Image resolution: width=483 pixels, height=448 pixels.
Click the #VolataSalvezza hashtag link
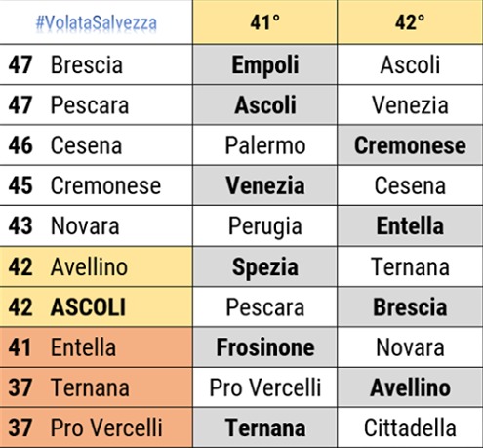coord(97,23)
